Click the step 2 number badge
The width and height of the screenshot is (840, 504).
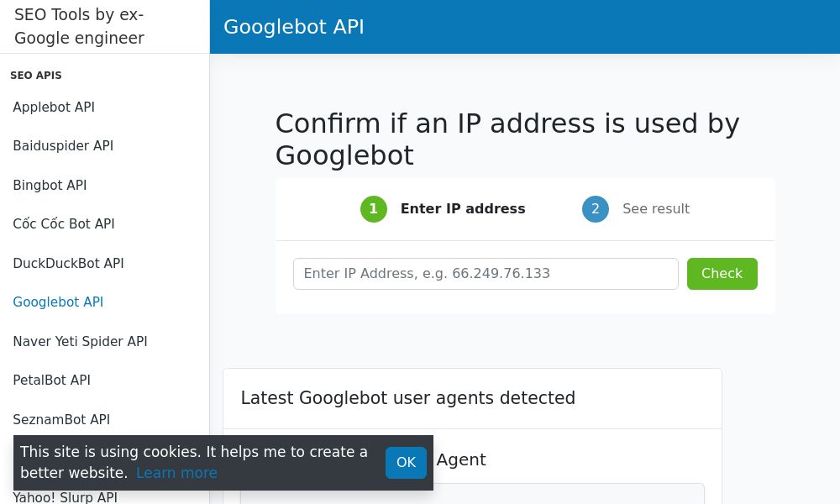click(595, 208)
